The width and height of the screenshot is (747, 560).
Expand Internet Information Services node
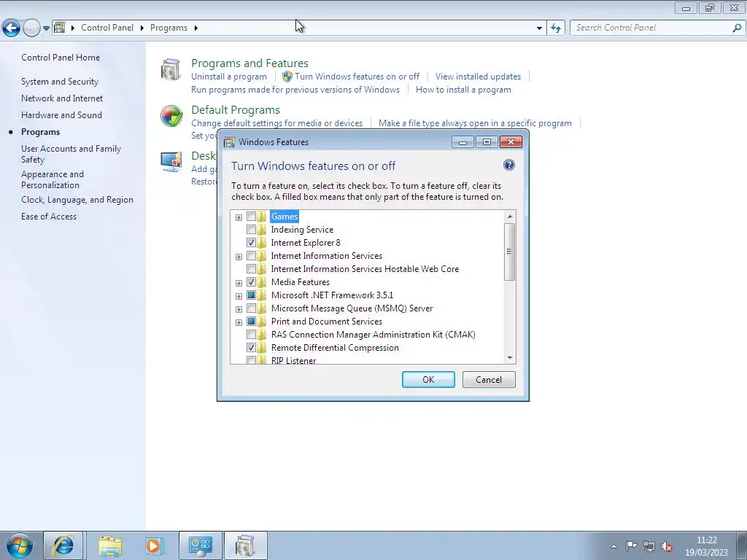239,257
